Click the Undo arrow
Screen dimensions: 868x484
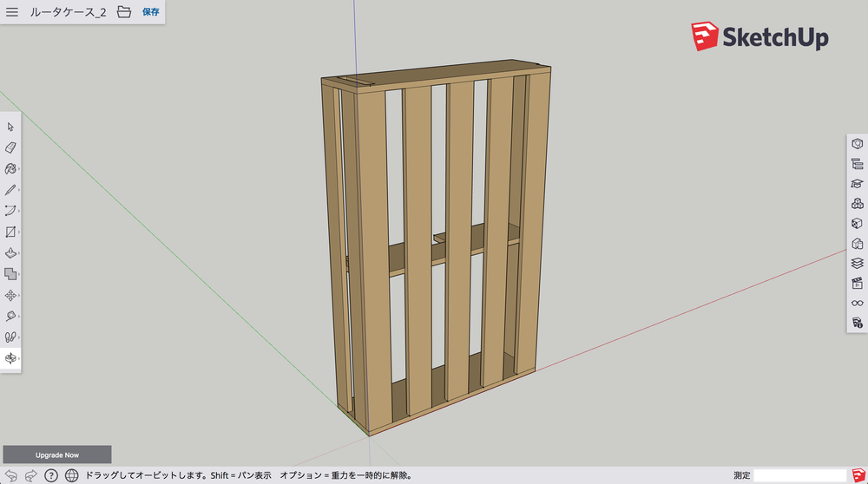pyautogui.click(x=11, y=475)
